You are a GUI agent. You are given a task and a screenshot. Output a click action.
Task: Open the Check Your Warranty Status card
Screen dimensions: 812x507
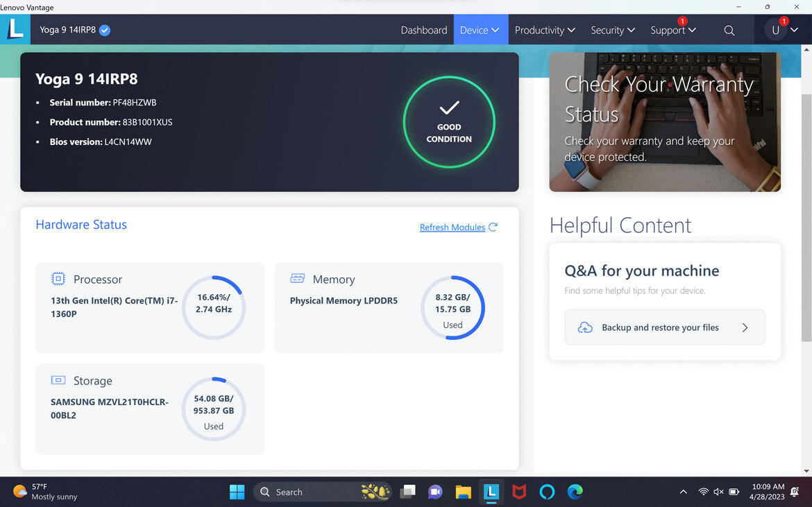coord(665,121)
